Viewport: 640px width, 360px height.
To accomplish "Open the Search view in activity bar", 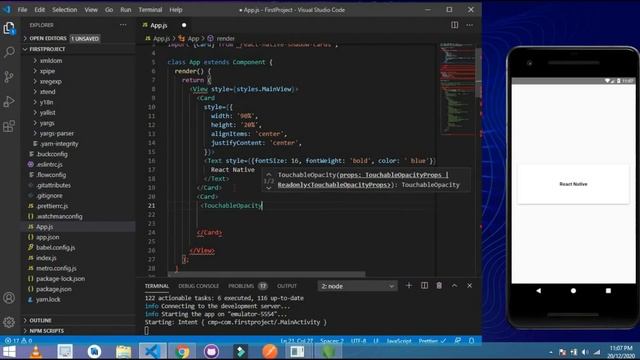I will [x=9, y=52].
